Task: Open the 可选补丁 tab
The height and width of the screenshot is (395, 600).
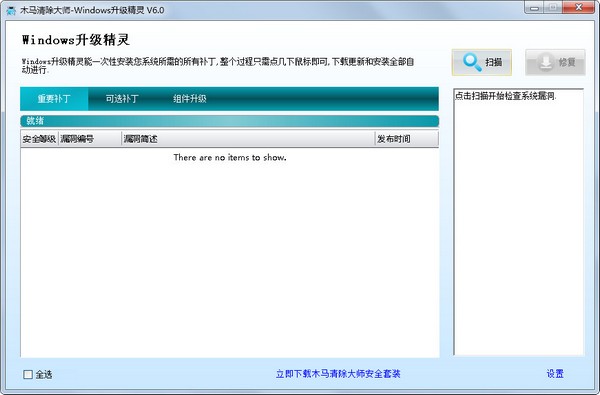Action: pos(122,99)
